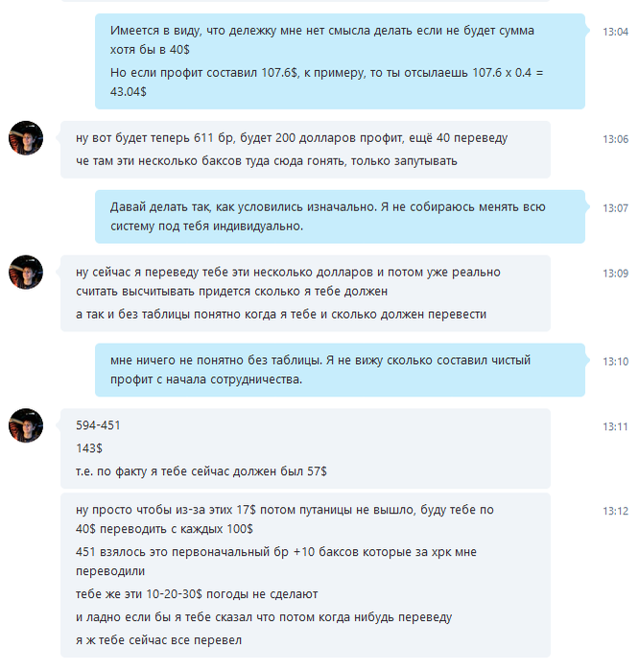Image resolution: width=639 pixels, height=672 pixels.
Task: Click message line with '107.6 x 0.4'
Action: pos(326,82)
